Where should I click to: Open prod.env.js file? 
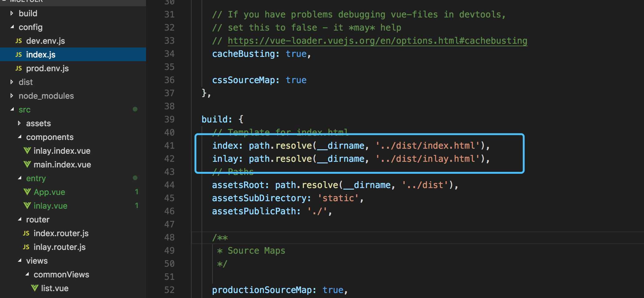47,68
